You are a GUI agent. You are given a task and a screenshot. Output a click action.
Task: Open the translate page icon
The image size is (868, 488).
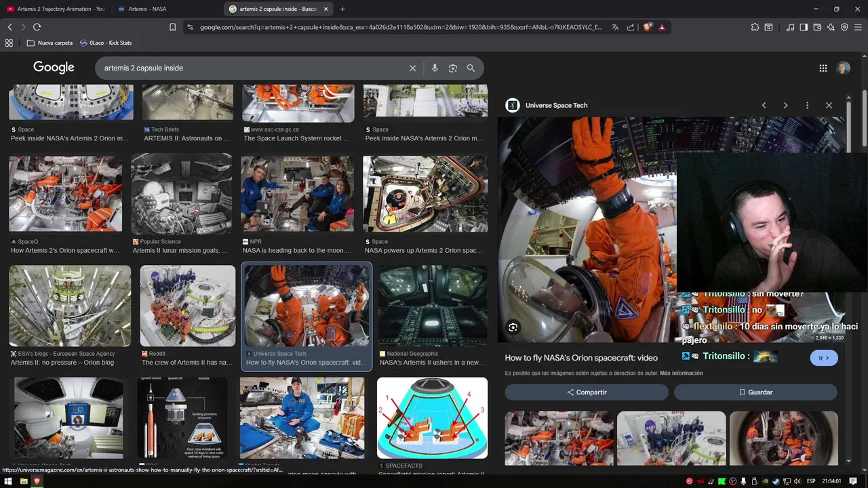pyautogui.click(x=615, y=27)
